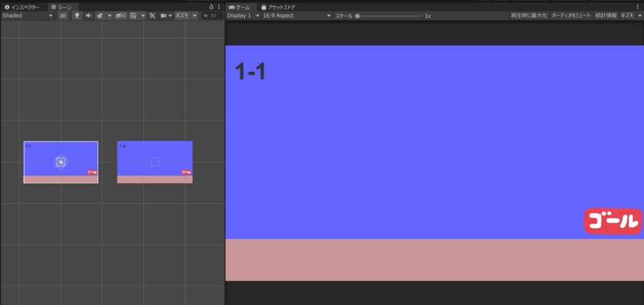Open Game view ギズモ dropdown arrow
Screen dimensions: 644x305
pyautogui.click(x=639, y=16)
